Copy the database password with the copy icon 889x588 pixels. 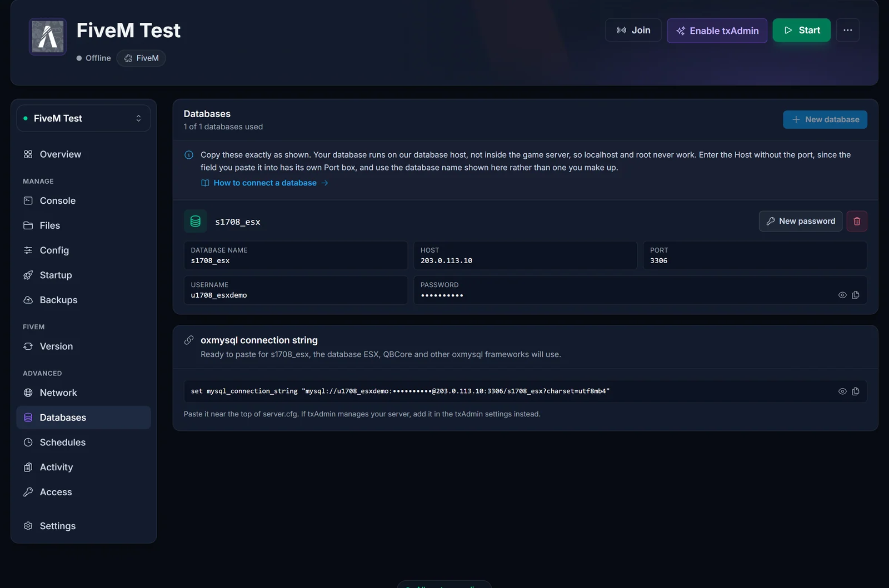(856, 295)
